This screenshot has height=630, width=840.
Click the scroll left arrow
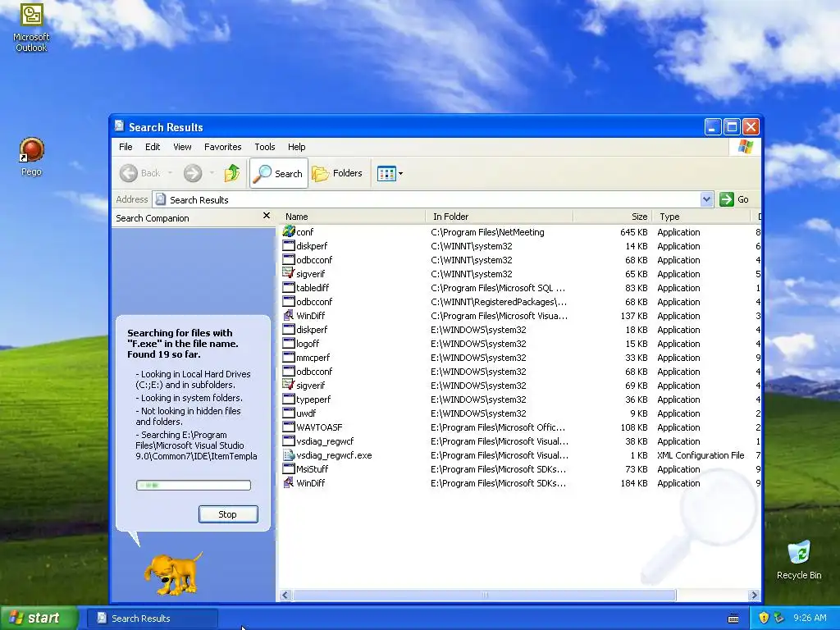pos(285,596)
